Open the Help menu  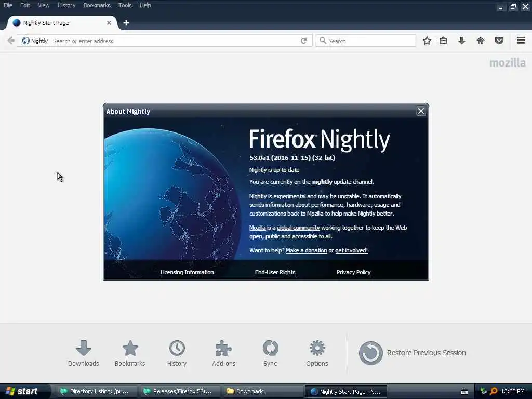145,5
